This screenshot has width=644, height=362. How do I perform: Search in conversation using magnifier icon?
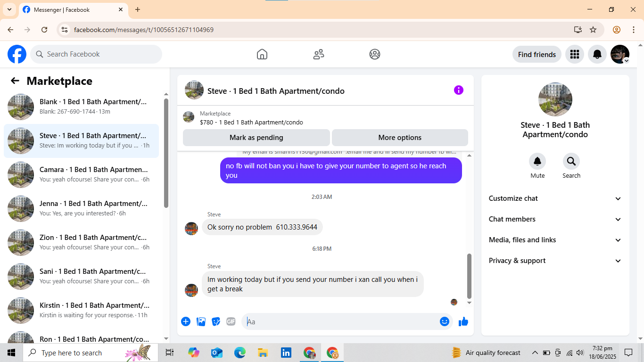571,162
